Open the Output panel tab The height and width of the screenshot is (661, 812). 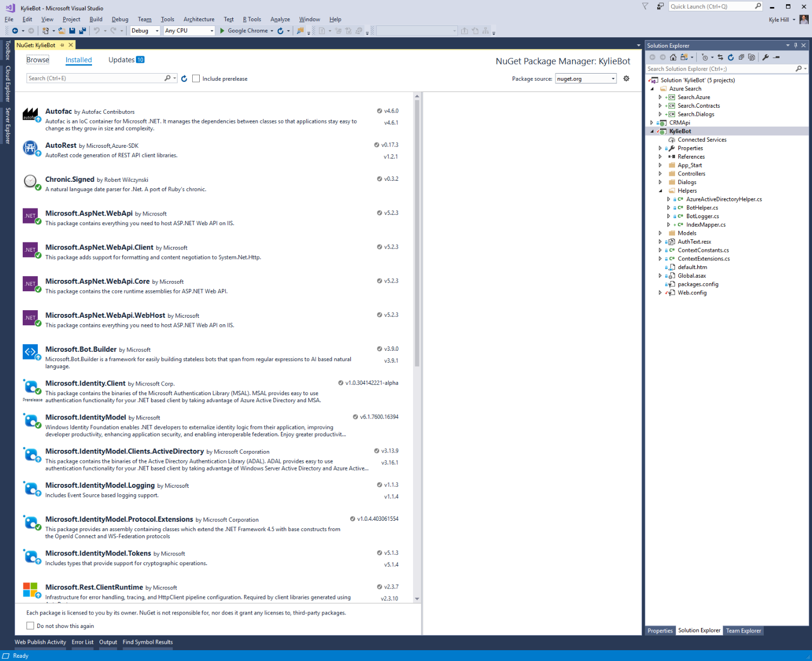tap(108, 642)
